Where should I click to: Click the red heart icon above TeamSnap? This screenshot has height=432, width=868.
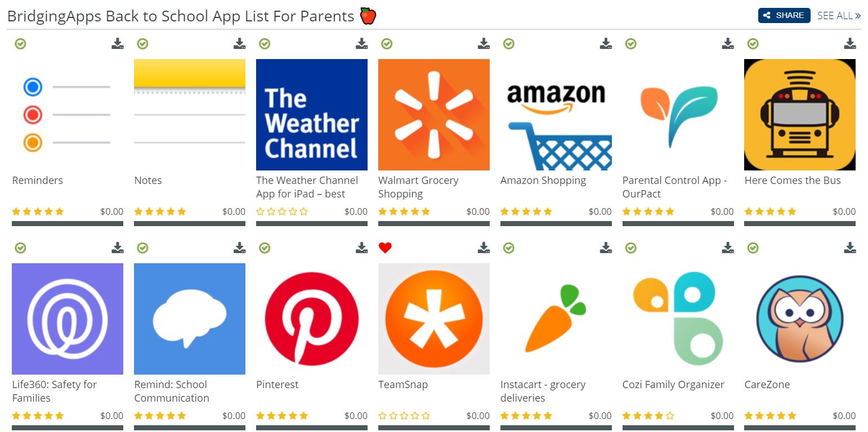[x=385, y=248]
